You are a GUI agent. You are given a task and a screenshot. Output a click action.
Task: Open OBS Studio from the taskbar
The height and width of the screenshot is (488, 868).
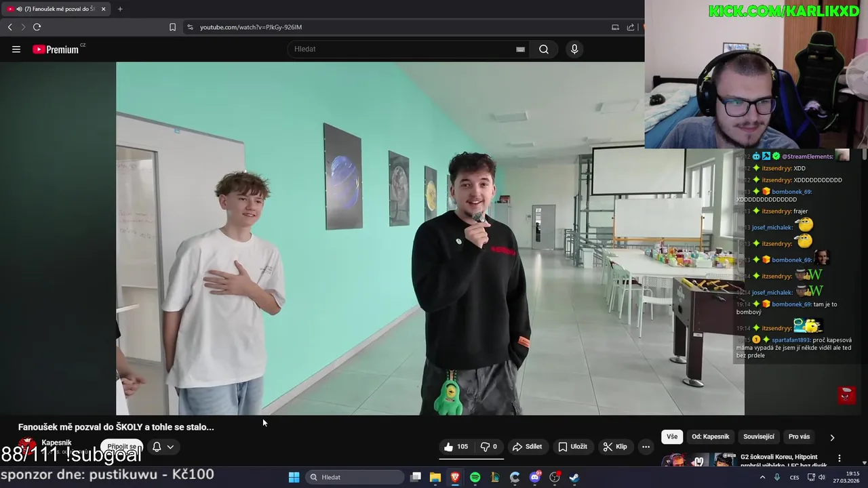click(555, 477)
